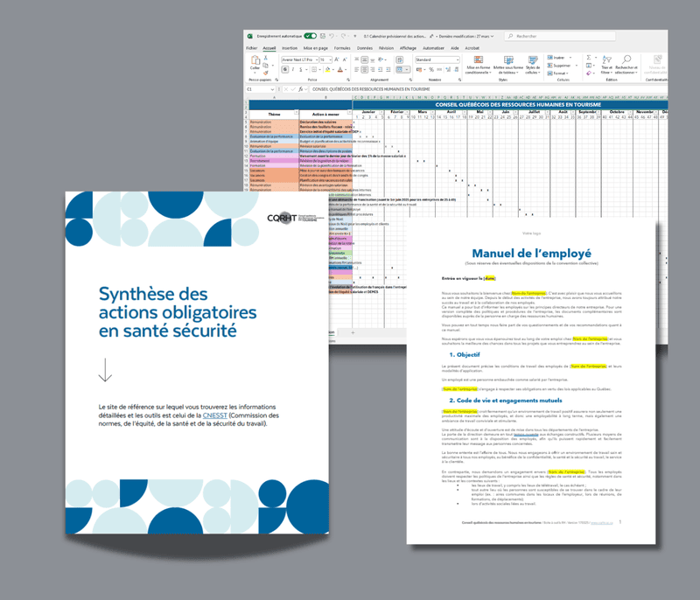Viewport: 700px width, 600px height.
Task: Open Mise en forme conditionnelle
Action: 477,61
